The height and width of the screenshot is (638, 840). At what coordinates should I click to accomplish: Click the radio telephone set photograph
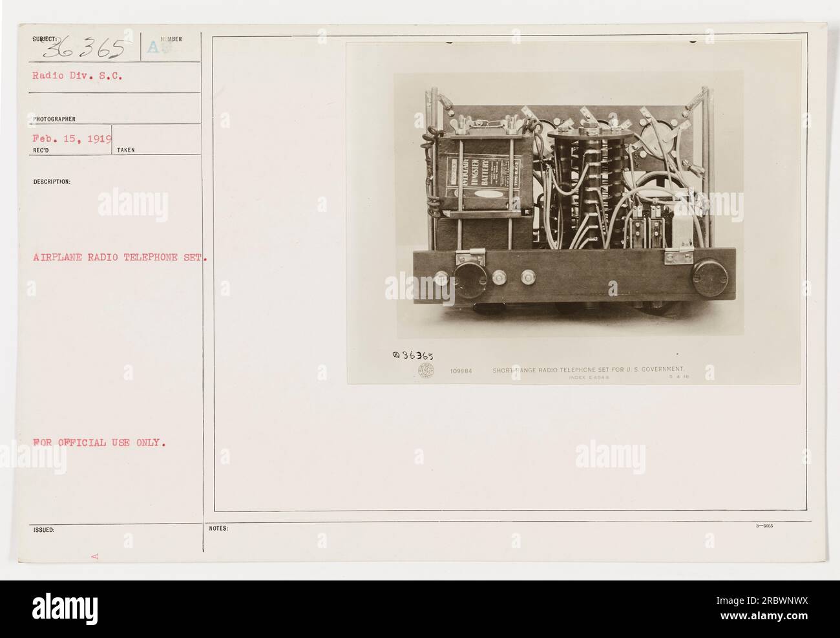(573, 213)
